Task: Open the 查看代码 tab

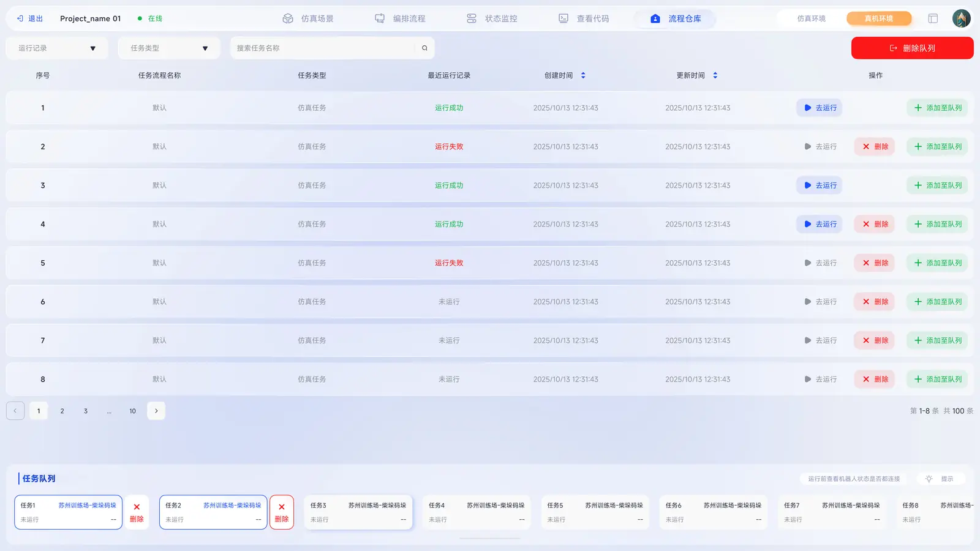Action: (x=584, y=18)
